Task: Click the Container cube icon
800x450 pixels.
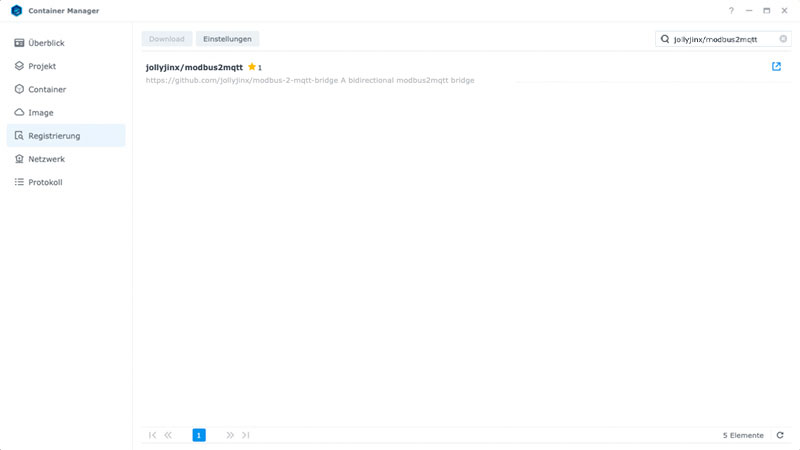Action: 19,89
